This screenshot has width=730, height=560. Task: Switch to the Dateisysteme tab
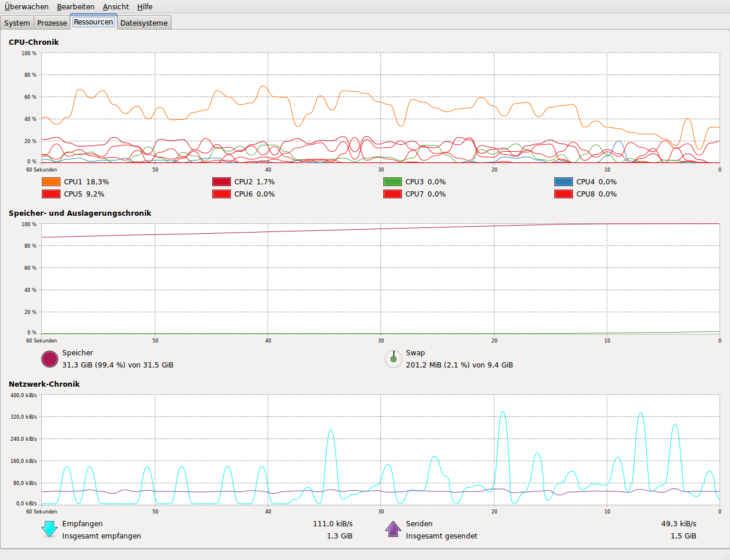pos(144,23)
